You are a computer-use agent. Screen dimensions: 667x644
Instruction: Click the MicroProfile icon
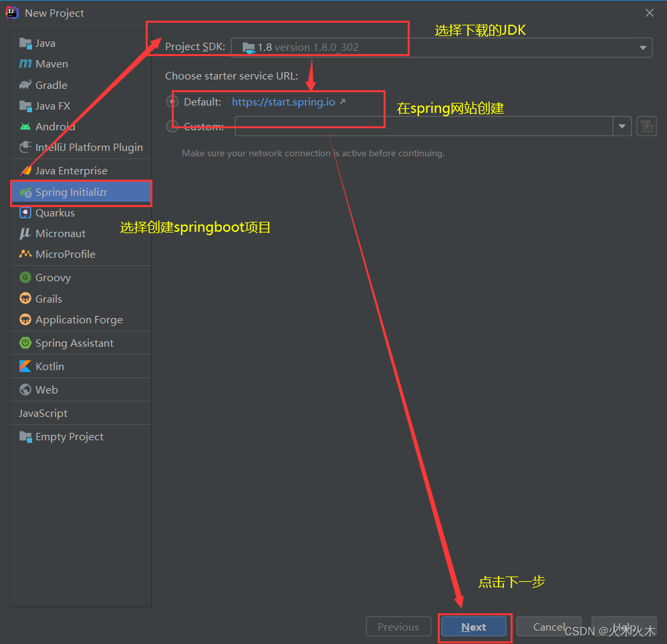(25, 254)
